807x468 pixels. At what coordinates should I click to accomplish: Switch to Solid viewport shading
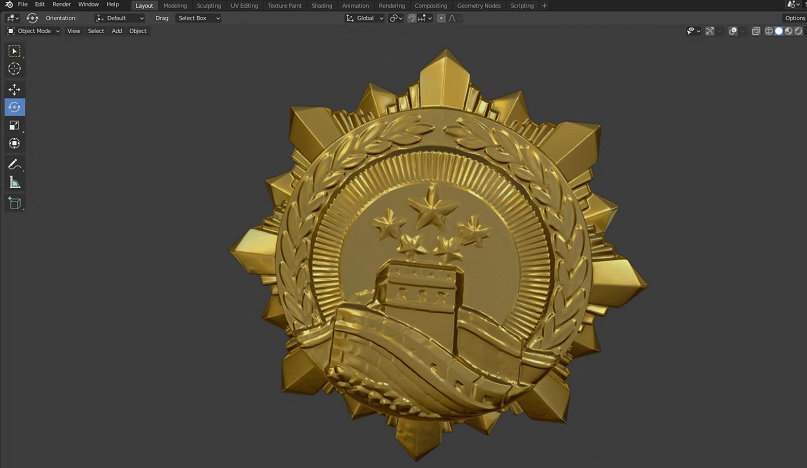[778, 31]
